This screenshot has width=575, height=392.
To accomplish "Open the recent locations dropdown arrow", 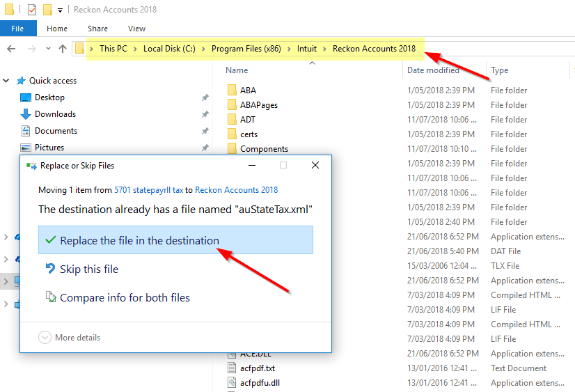I will [x=48, y=49].
